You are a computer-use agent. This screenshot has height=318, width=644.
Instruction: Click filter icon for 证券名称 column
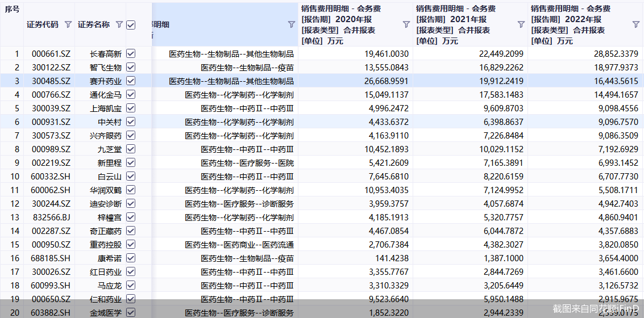point(119,24)
